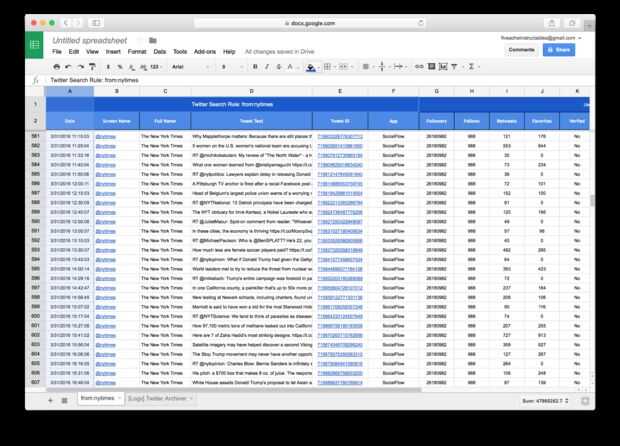620x446 pixels.
Task: Select the 'The Stop Trump movement' tweet cell
Action: [251, 355]
